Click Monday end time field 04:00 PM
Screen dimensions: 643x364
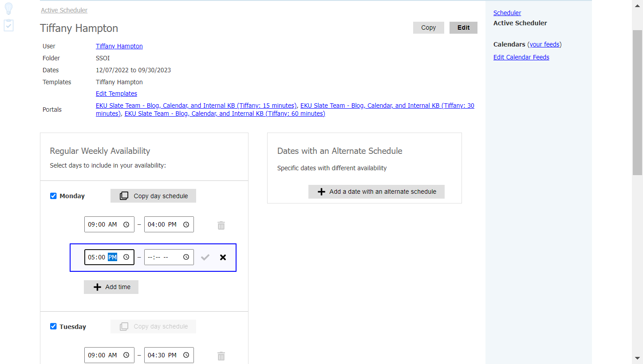click(169, 224)
